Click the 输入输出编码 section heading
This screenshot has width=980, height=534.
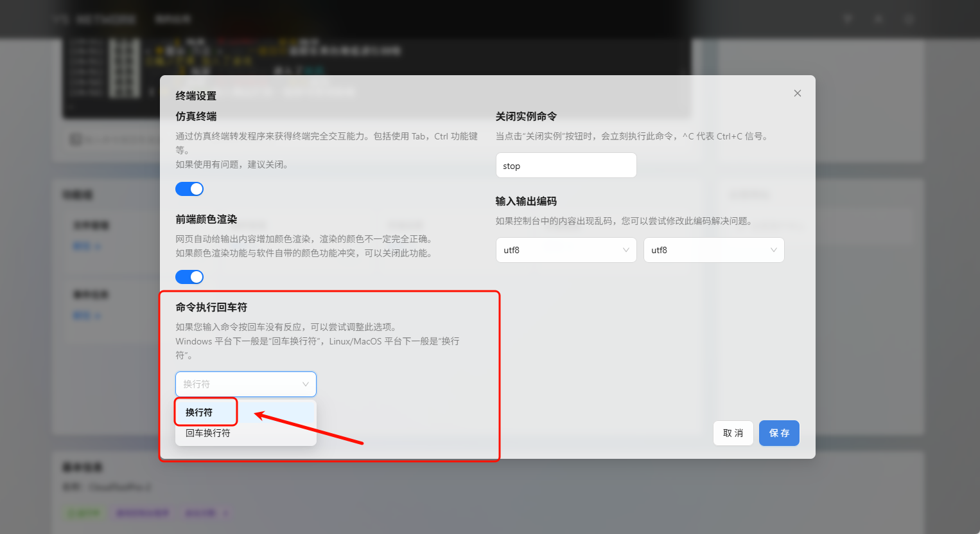click(526, 201)
